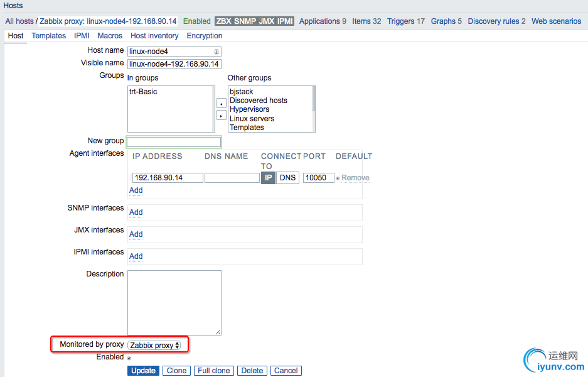Select bjstack in Other groups list

click(241, 92)
